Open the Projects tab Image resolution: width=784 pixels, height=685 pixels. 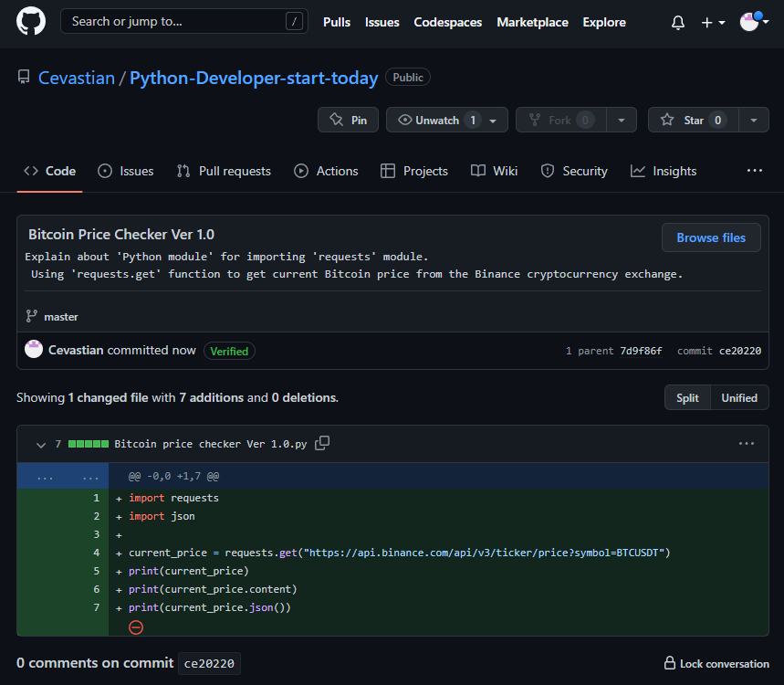[414, 171]
